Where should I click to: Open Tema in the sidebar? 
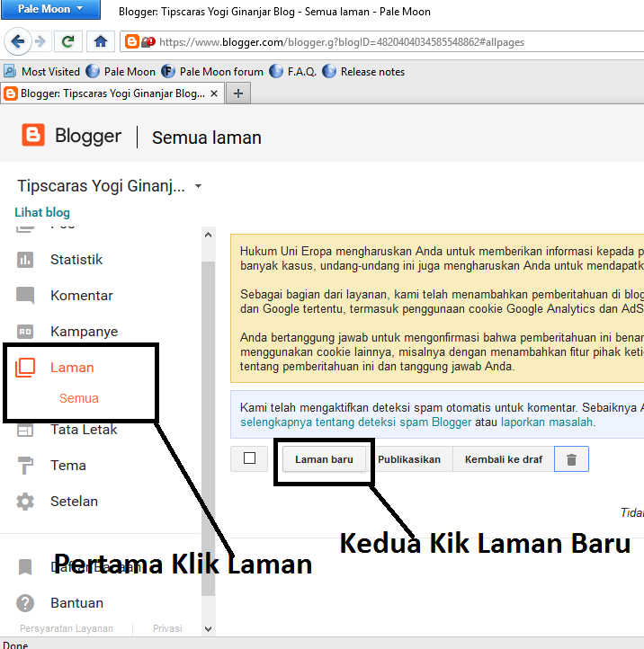[68, 466]
